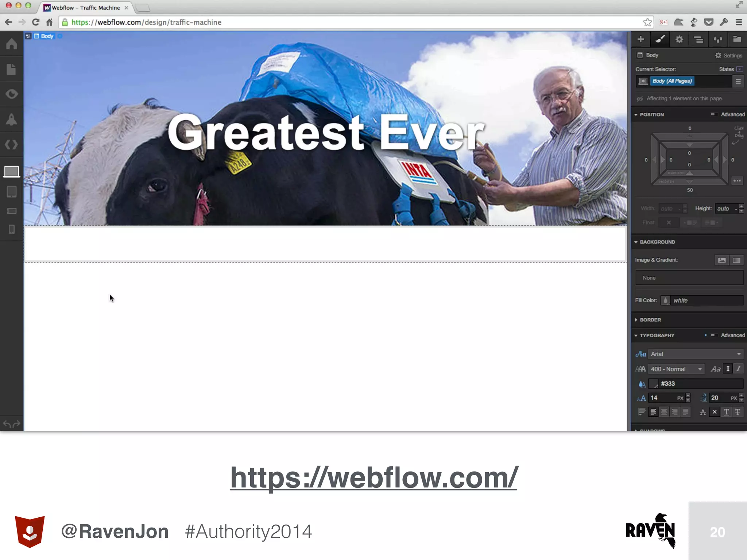Image resolution: width=747 pixels, height=560 pixels.
Task: Remove text decoration with X button
Action: pyautogui.click(x=715, y=412)
